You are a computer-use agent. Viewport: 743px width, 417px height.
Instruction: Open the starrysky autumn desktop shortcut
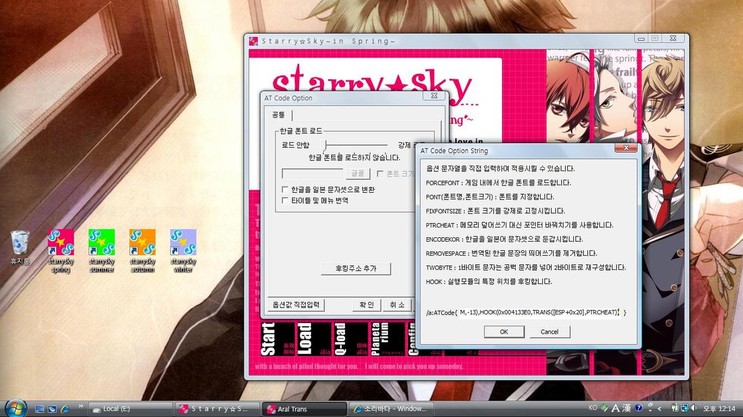143,242
